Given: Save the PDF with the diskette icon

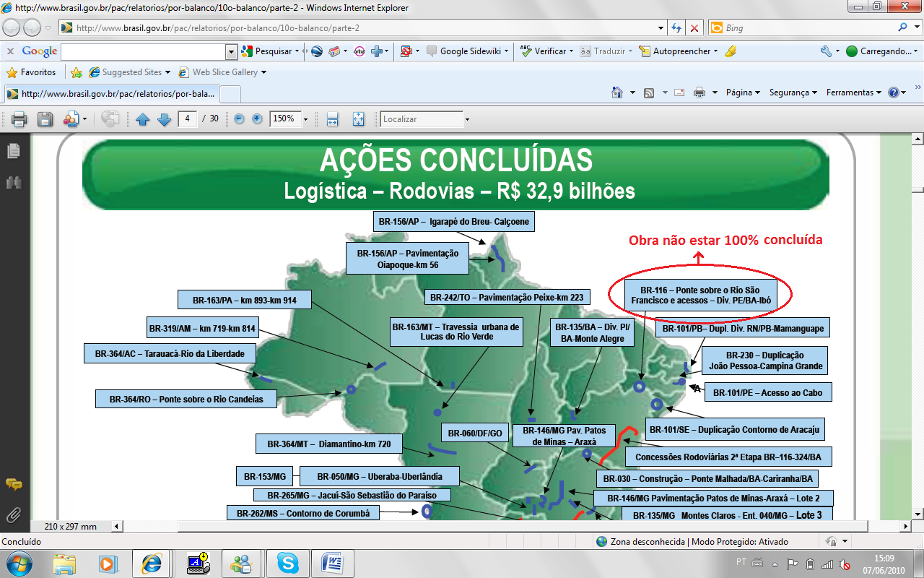Looking at the screenshot, I should [x=45, y=119].
